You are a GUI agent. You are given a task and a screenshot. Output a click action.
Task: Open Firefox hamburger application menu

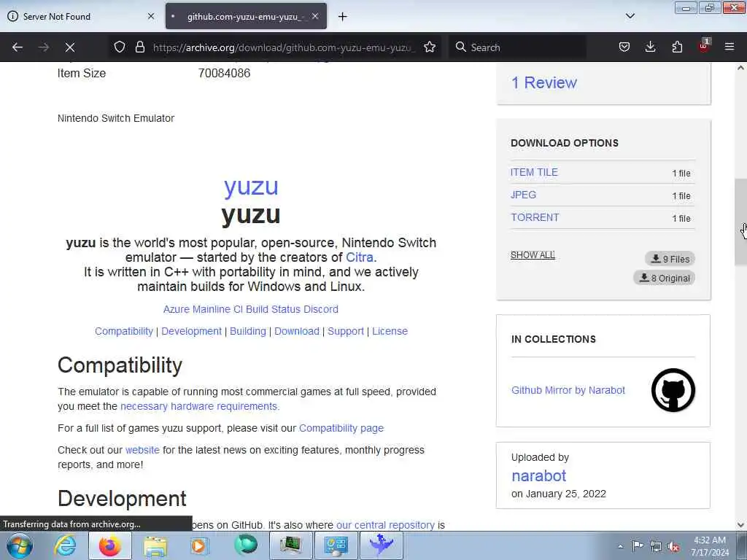pyautogui.click(x=729, y=47)
